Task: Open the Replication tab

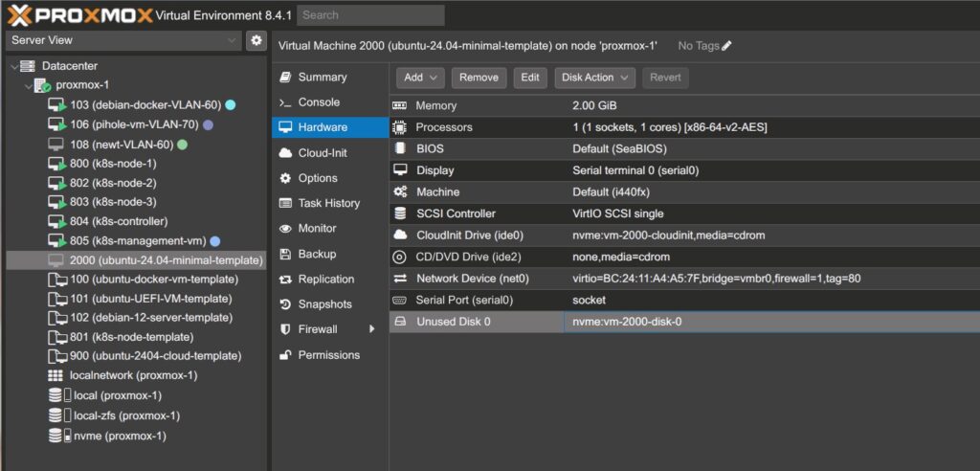Action: click(330, 279)
